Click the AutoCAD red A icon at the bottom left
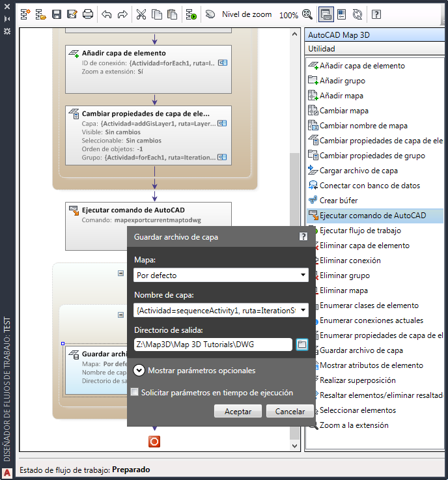This screenshot has height=480, width=448. [7, 473]
